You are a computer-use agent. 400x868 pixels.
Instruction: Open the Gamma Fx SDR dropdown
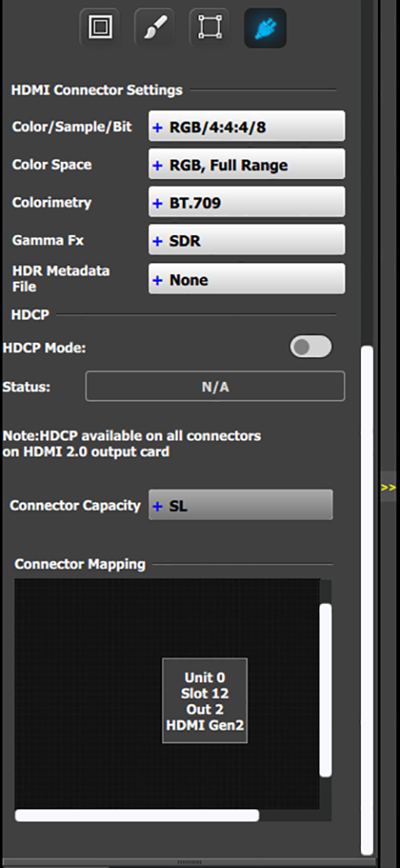[x=247, y=240]
